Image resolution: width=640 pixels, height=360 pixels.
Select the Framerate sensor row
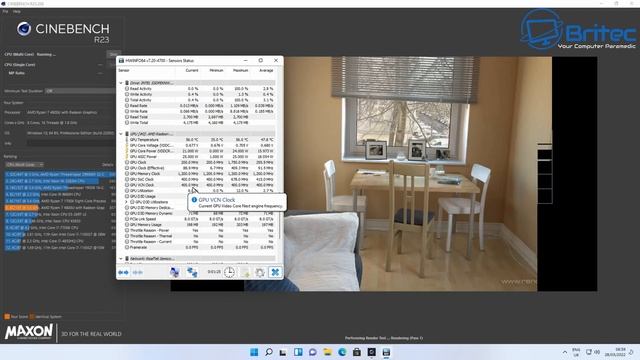coord(199,247)
